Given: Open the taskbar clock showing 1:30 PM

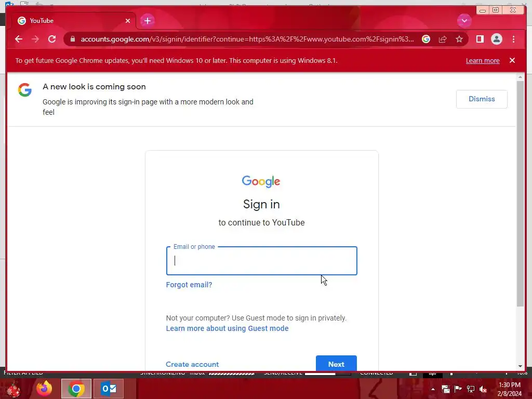Looking at the screenshot, I should click(509, 389).
